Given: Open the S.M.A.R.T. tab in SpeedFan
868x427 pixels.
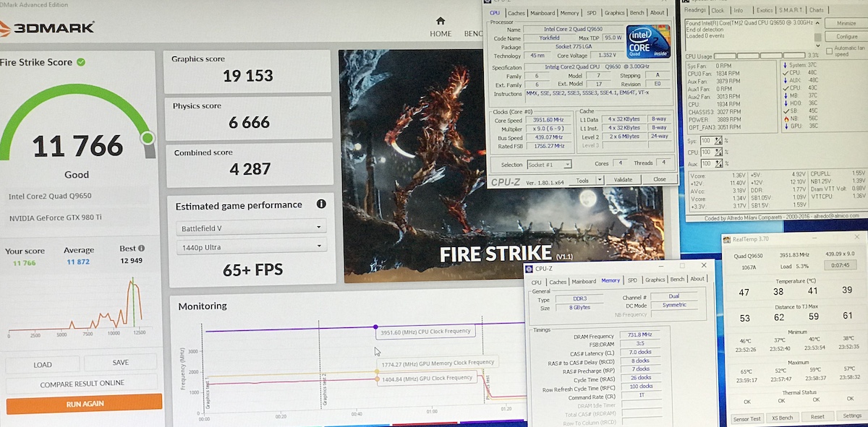Looking at the screenshot, I should click(791, 10).
